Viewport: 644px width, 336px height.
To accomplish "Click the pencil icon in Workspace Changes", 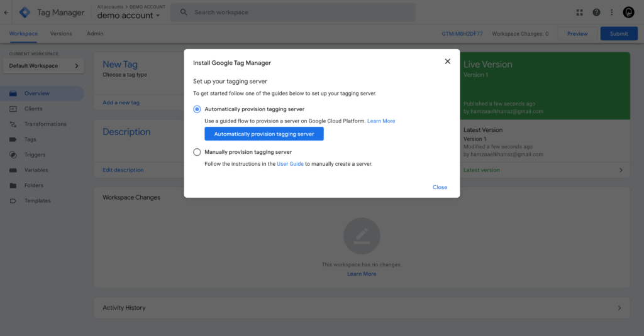I will pos(362,236).
